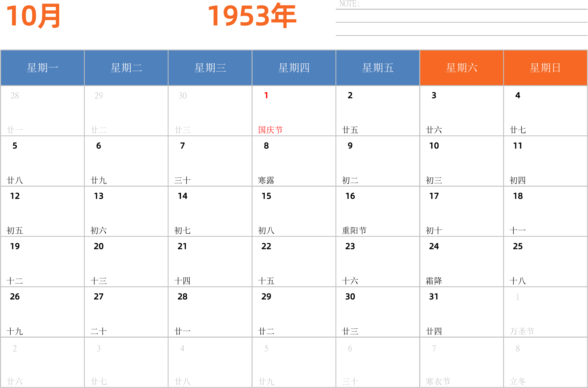Viewport: 588px width, 388px height.
Task: Select date 12 初五 cell
Action: click(43, 211)
